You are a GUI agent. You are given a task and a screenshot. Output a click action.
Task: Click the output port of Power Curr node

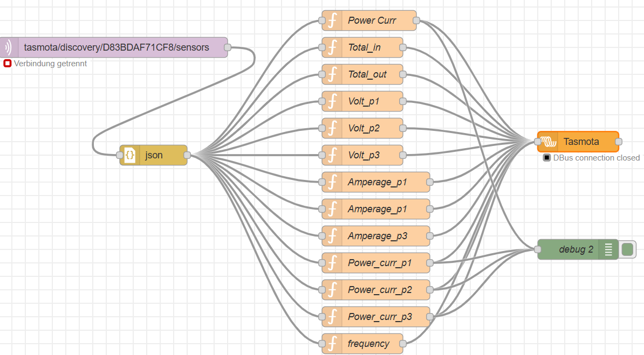point(416,20)
